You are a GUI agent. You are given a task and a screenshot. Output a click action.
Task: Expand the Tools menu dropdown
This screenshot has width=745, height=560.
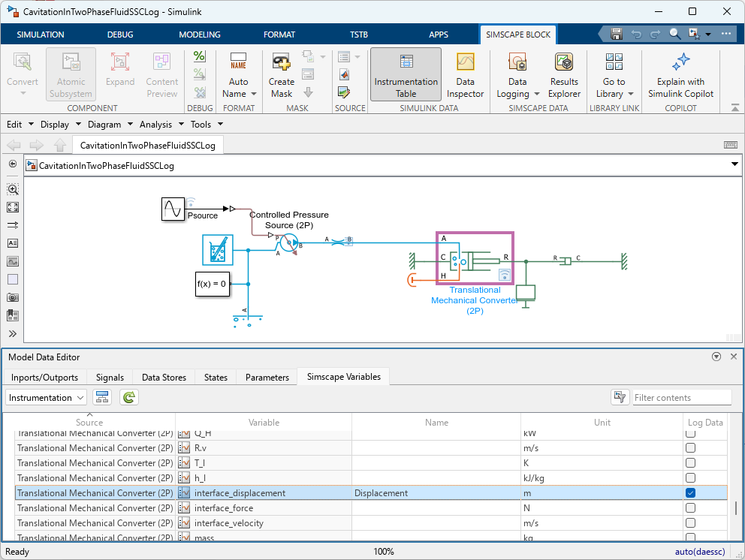coord(207,125)
